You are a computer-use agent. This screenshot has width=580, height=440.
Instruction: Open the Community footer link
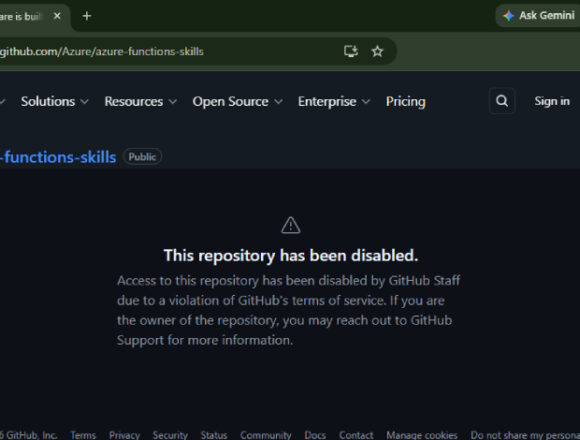[x=266, y=435]
